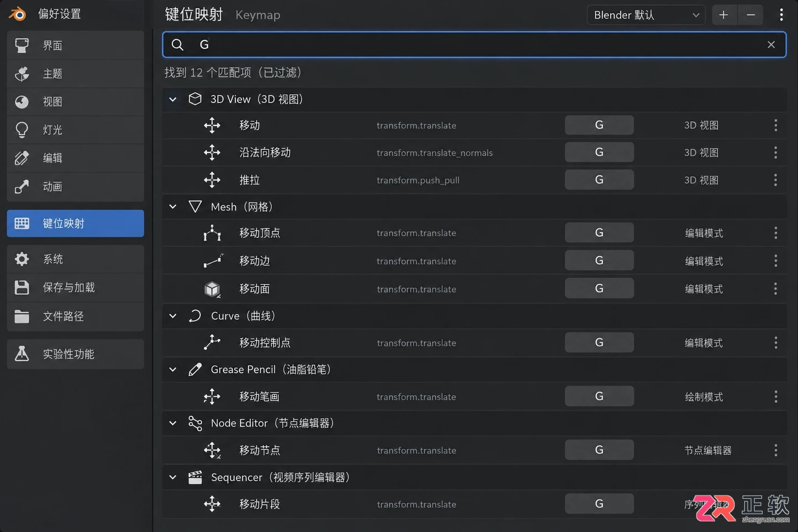Open options menu for 推拉 row
The width and height of the screenshot is (798, 532).
[775, 180]
